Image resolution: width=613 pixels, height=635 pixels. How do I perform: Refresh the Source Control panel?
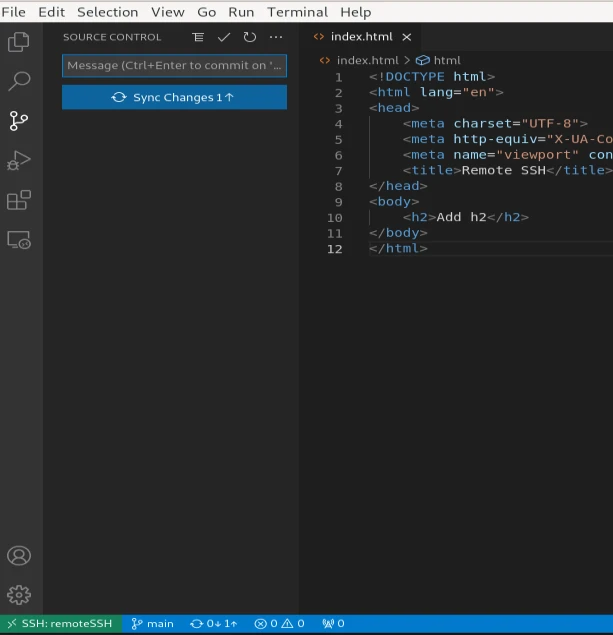(x=250, y=37)
